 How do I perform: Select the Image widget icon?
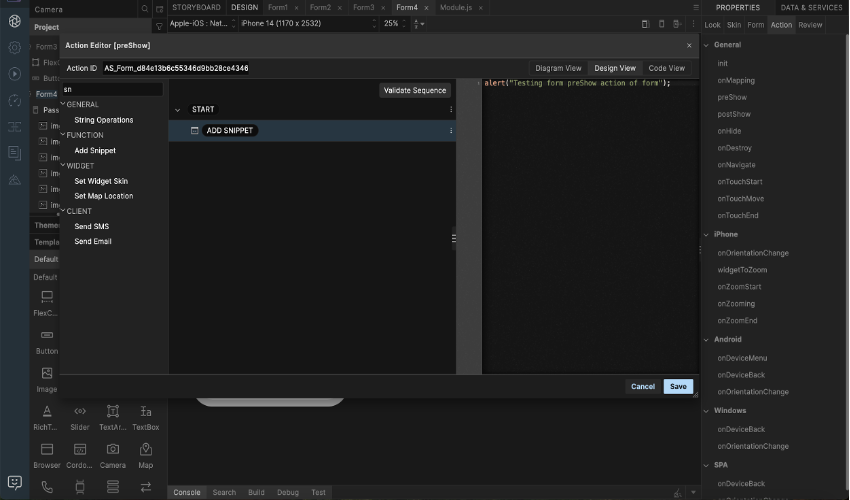(47, 373)
